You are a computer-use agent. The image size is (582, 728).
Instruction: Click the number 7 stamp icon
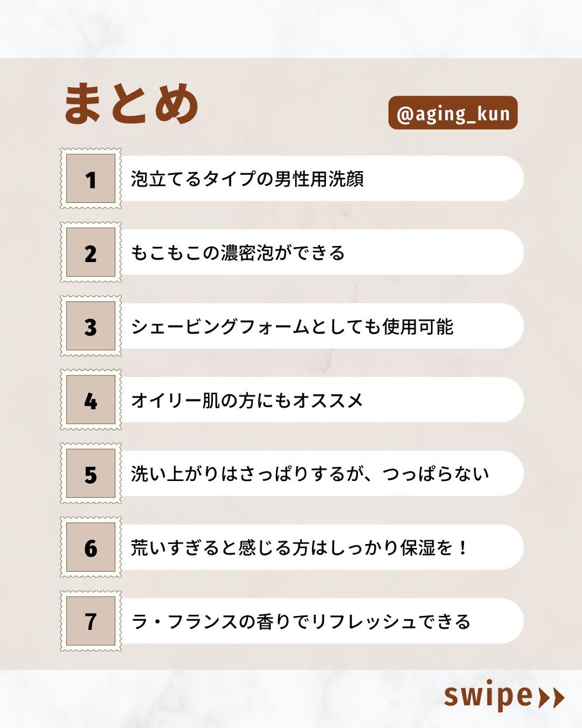tap(91, 621)
